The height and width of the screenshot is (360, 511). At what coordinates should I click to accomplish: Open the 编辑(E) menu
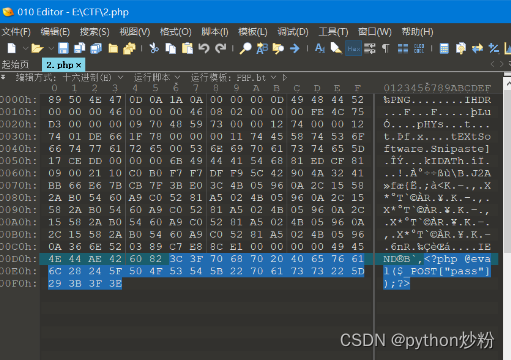click(55, 32)
